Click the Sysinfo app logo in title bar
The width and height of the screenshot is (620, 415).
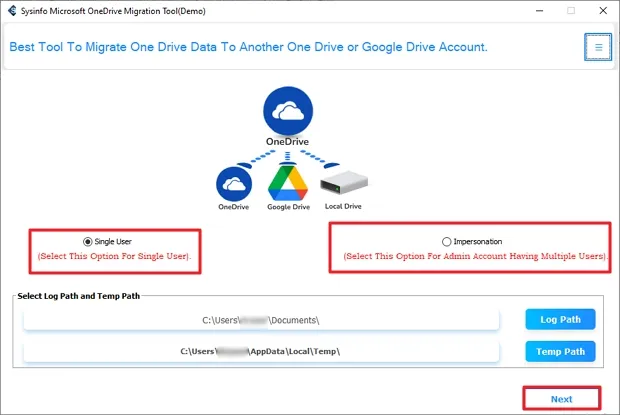pos(12,11)
